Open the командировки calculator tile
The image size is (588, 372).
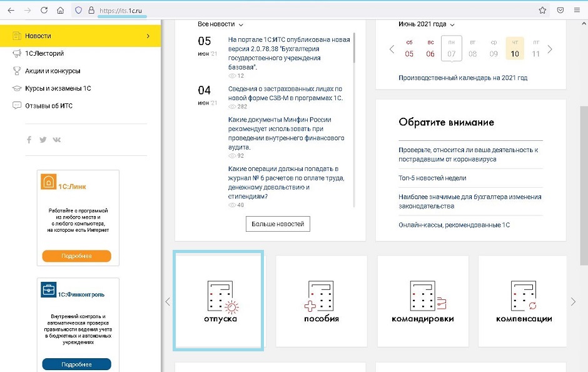pos(423,301)
